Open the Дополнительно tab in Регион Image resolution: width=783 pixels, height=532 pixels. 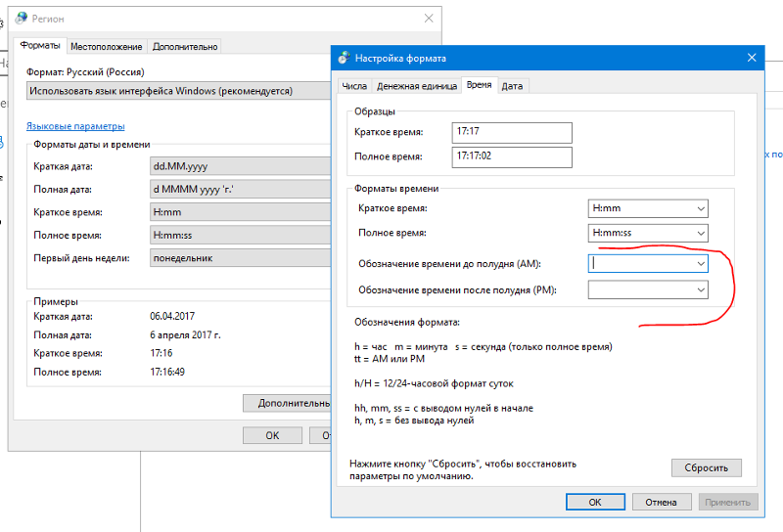185,46
